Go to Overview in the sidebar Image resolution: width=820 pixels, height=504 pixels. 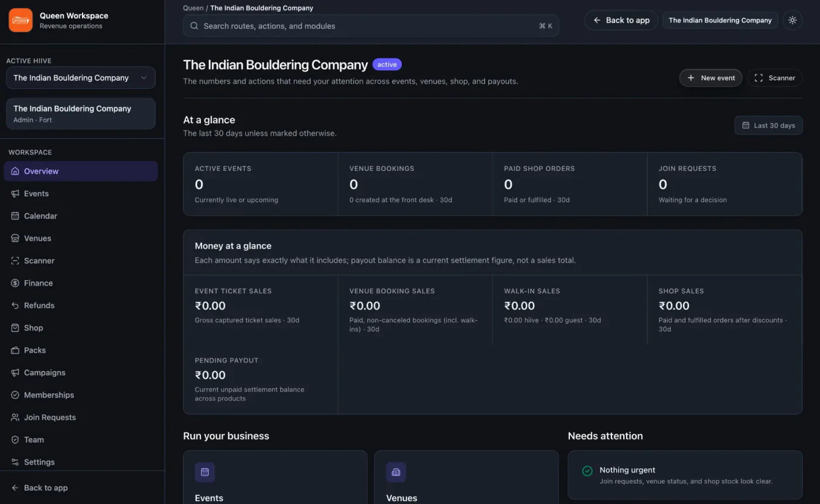pyautogui.click(x=81, y=171)
